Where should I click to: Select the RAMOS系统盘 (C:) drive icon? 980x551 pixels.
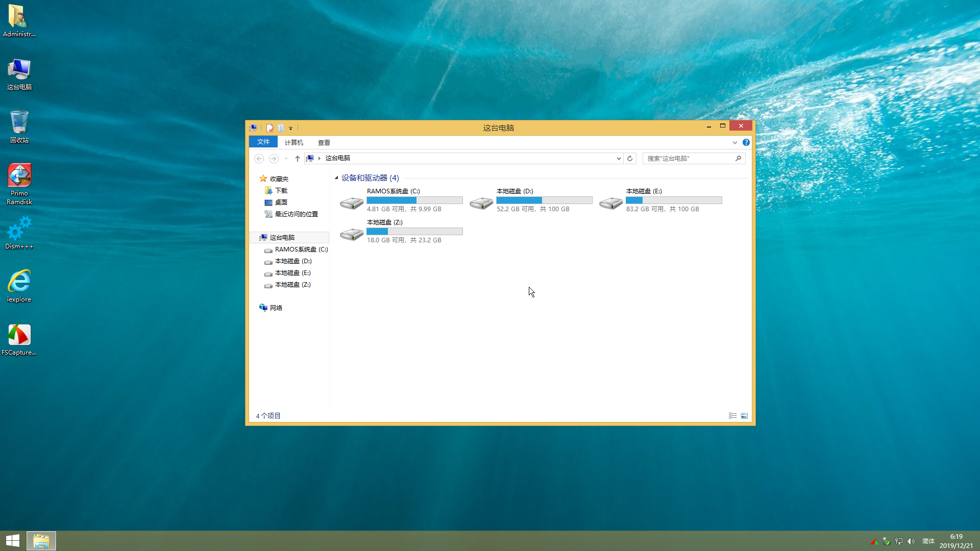pos(352,203)
